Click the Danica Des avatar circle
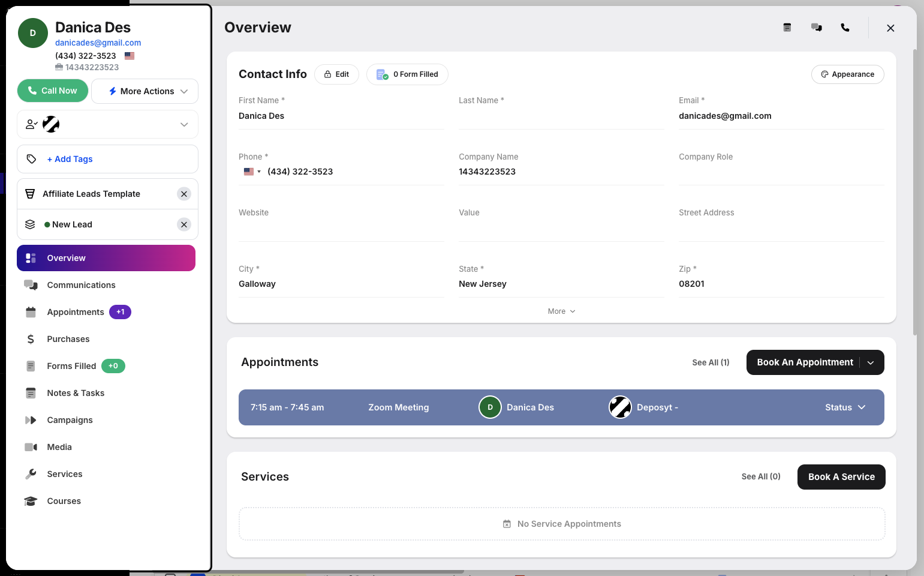 click(x=33, y=33)
